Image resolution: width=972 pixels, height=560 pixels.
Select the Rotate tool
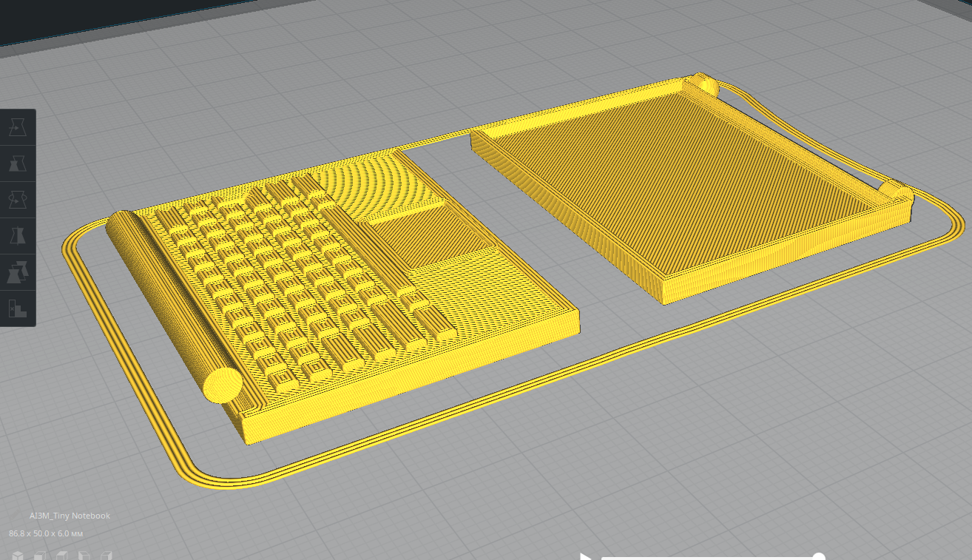coord(17,200)
